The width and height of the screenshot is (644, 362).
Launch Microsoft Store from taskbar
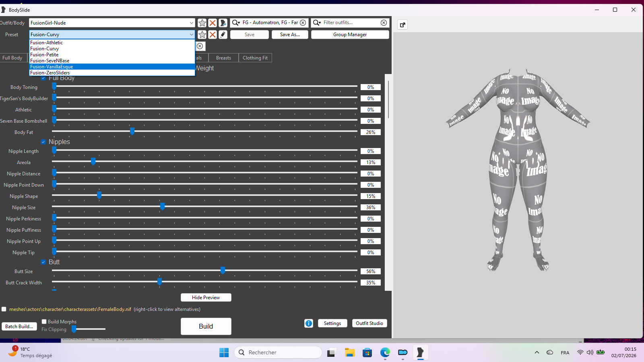point(367,353)
